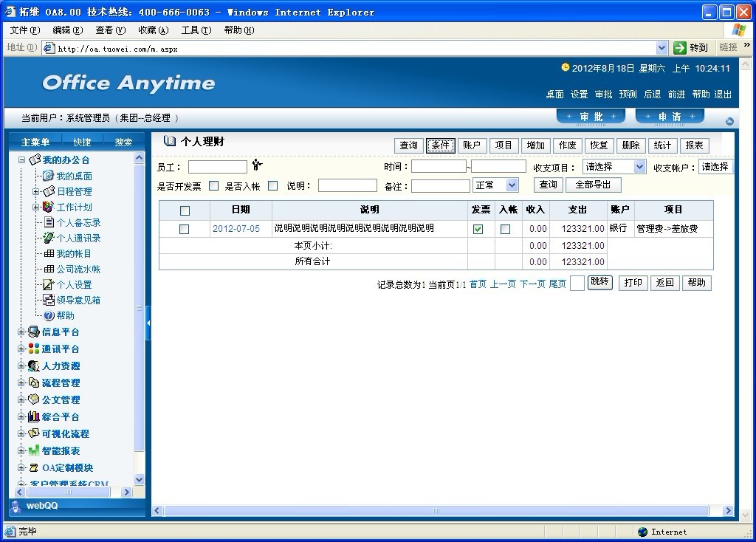Click the webQQ icon at sidebar bottom
Screen dimensions: 756x542
[x=16, y=506]
